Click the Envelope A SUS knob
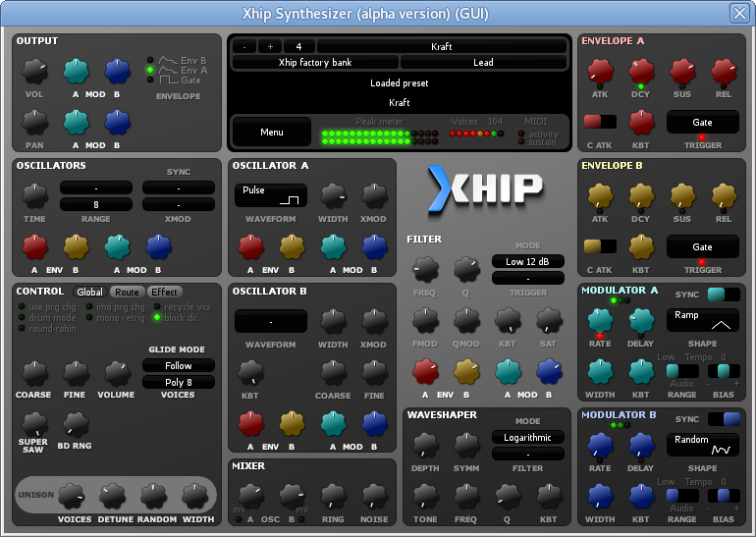Screen dimensions: 756x537 click(682, 72)
